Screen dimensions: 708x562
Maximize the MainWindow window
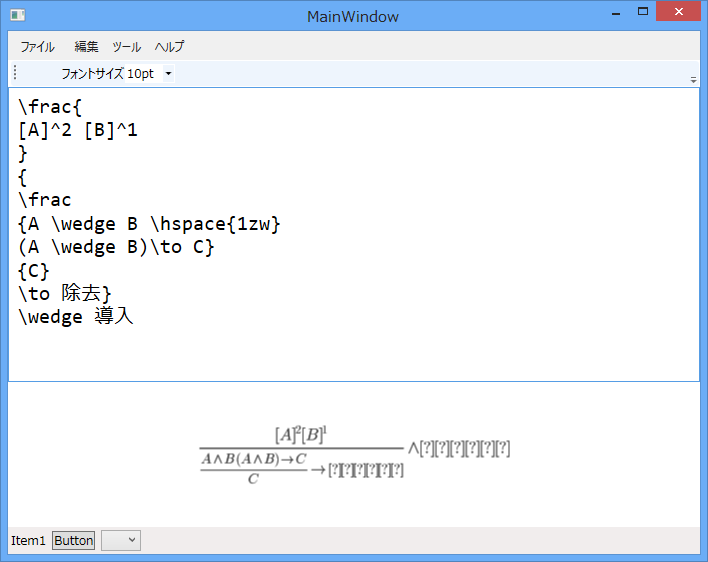tap(643, 12)
